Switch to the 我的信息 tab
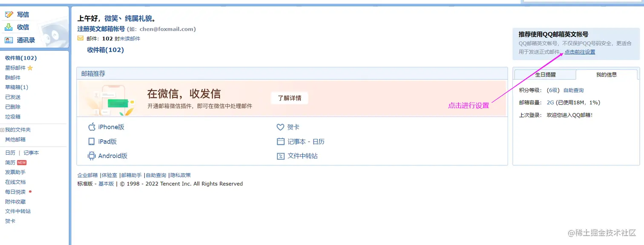This screenshot has height=245, width=644. [607, 74]
